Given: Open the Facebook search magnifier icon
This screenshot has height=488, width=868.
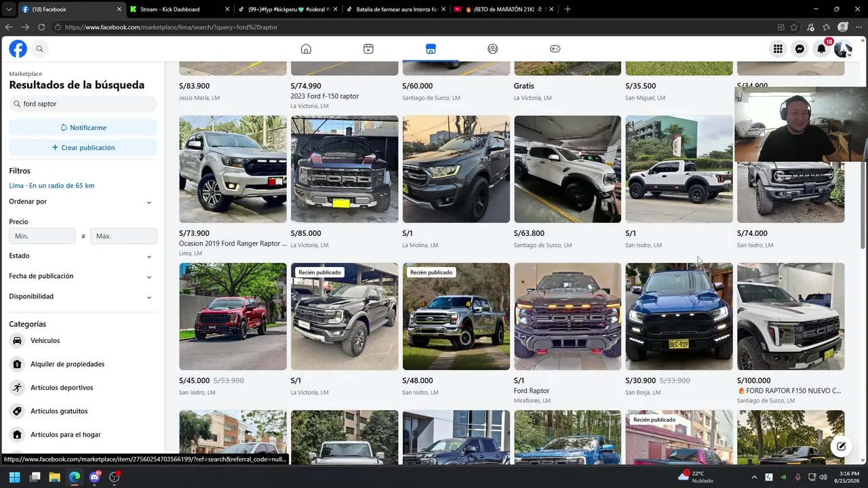Looking at the screenshot, I should pos(40,49).
